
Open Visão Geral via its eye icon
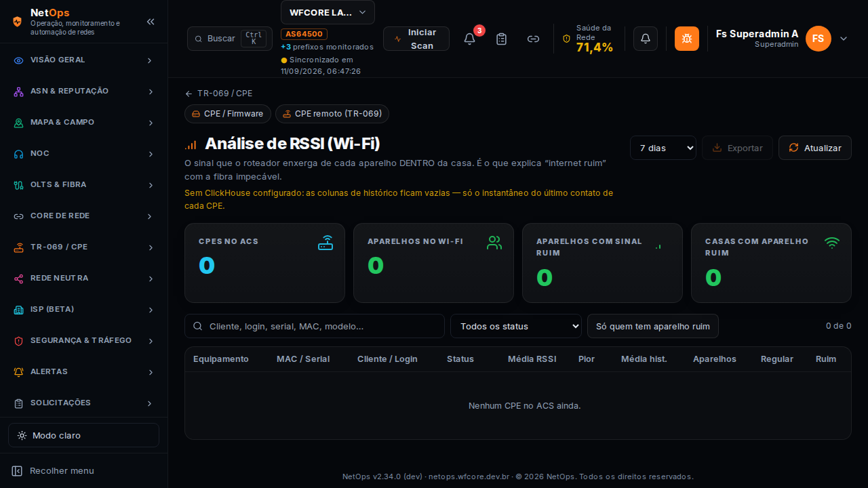[19, 60]
